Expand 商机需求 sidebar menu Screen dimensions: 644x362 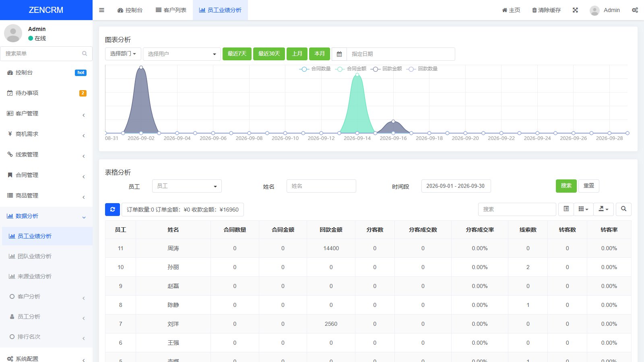pyautogui.click(x=46, y=134)
